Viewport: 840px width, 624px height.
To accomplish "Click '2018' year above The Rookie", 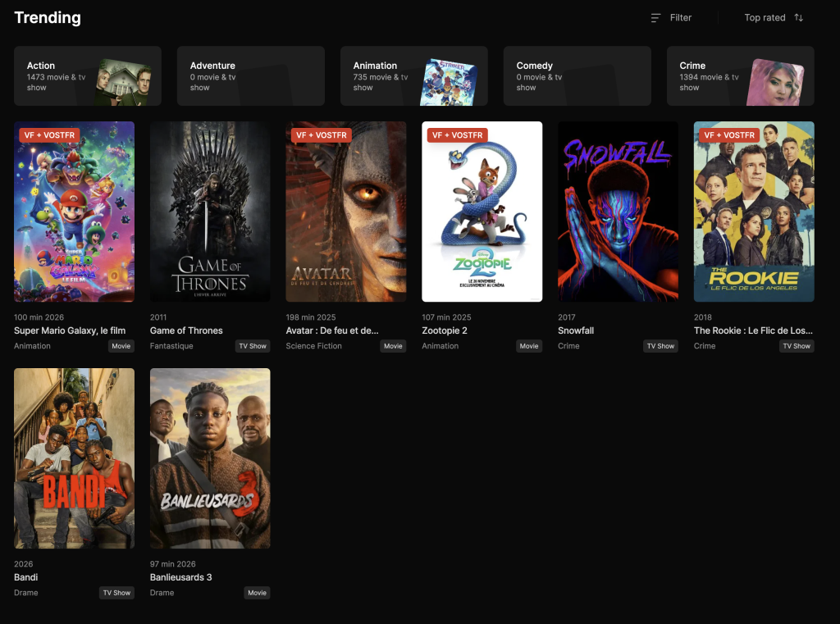I will pyautogui.click(x=703, y=317).
